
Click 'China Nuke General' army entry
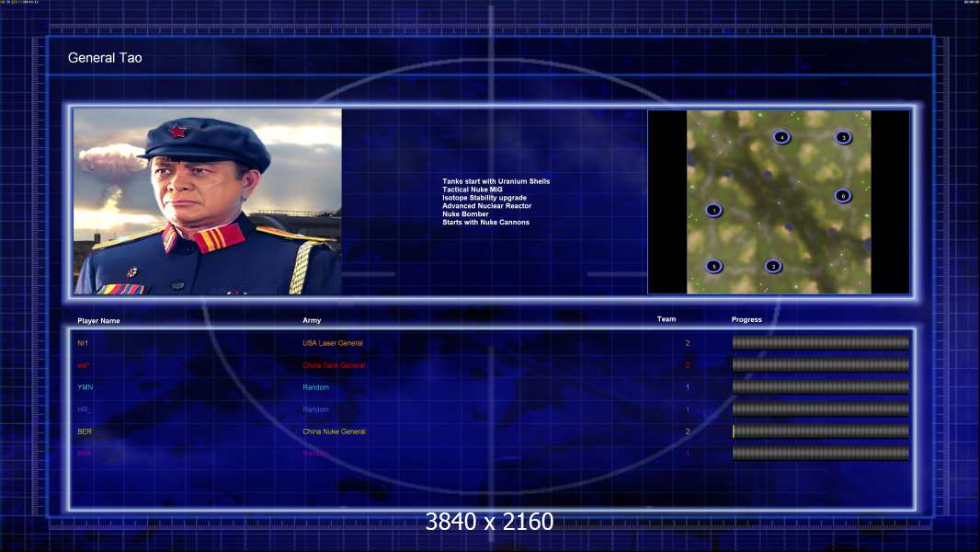(x=334, y=431)
